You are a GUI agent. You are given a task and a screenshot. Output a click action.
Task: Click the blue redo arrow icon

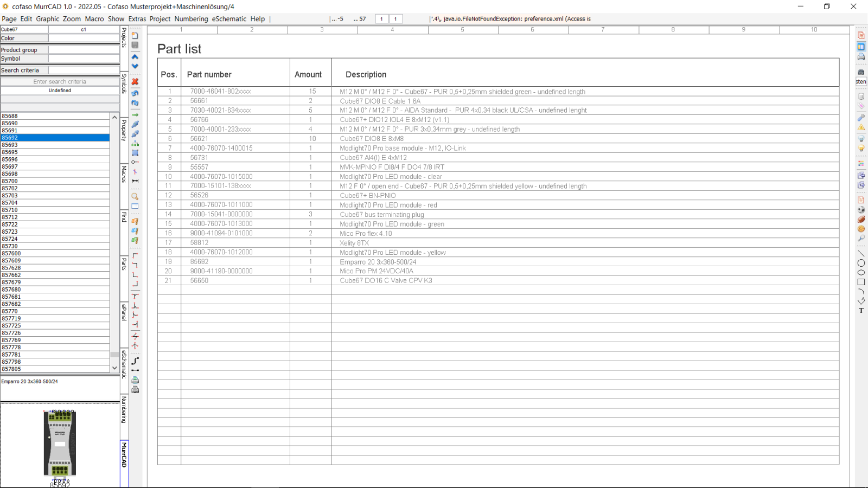[135, 103]
